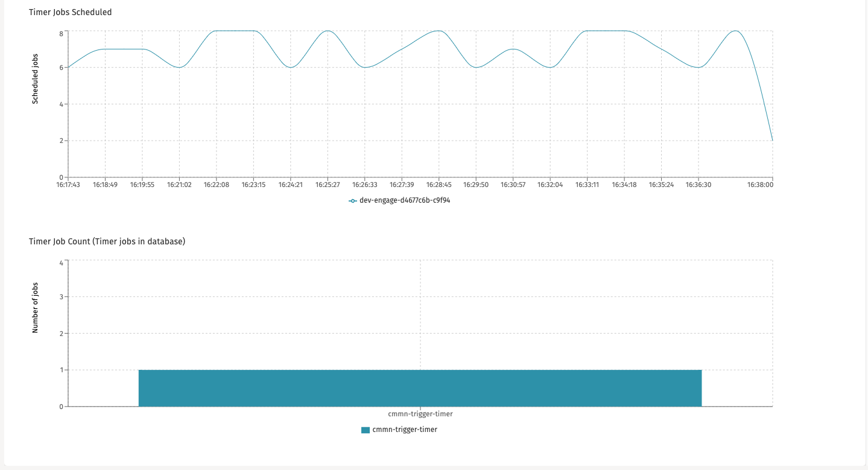Toggle the dev-engage-d4677c6b-c9f94 series legend label
868x470 pixels.
tap(405, 201)
